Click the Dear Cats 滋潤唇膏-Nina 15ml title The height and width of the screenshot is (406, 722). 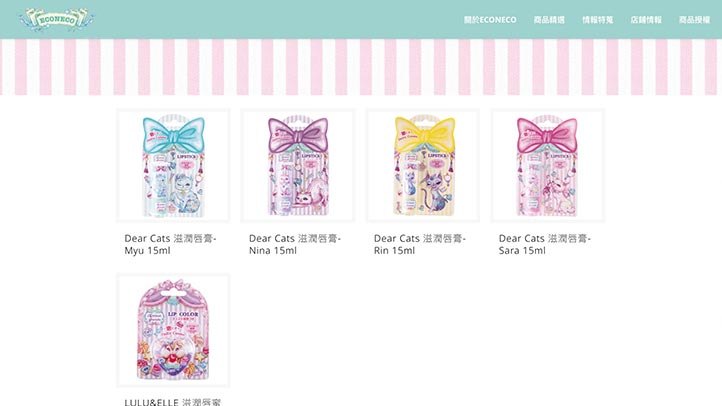click(x=295, y=244)
